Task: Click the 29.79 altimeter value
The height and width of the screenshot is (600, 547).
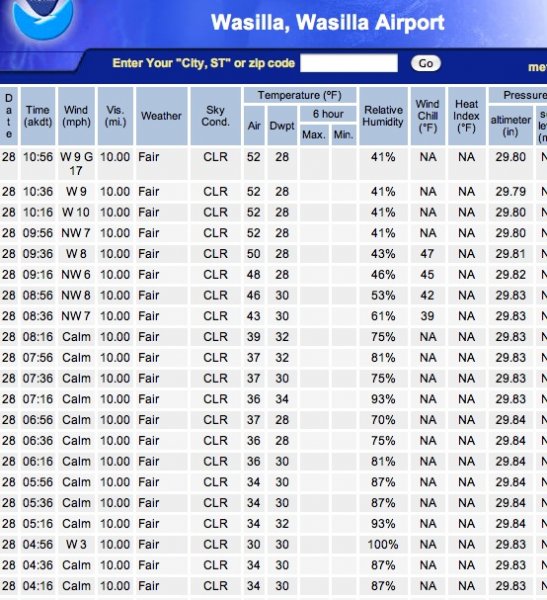Action: pos(511,192)
